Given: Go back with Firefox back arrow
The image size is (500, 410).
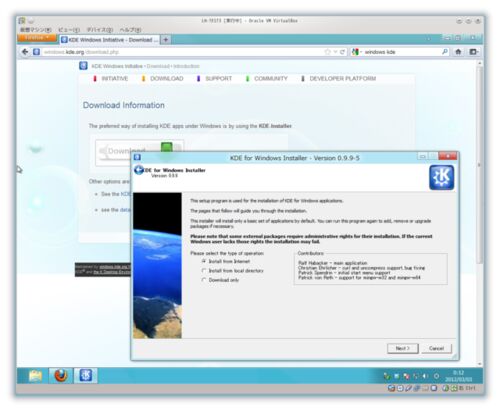Looking at the screenshot, I should [x=25, y=52].
